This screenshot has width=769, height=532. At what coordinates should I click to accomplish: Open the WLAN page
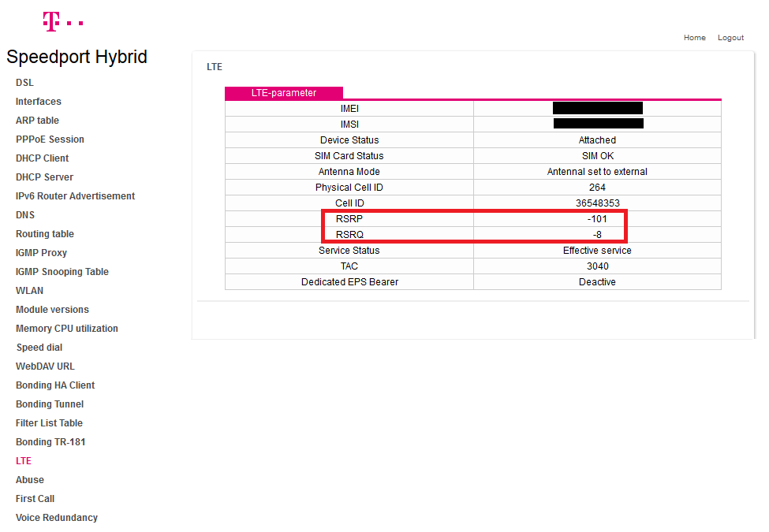(29, 291)
